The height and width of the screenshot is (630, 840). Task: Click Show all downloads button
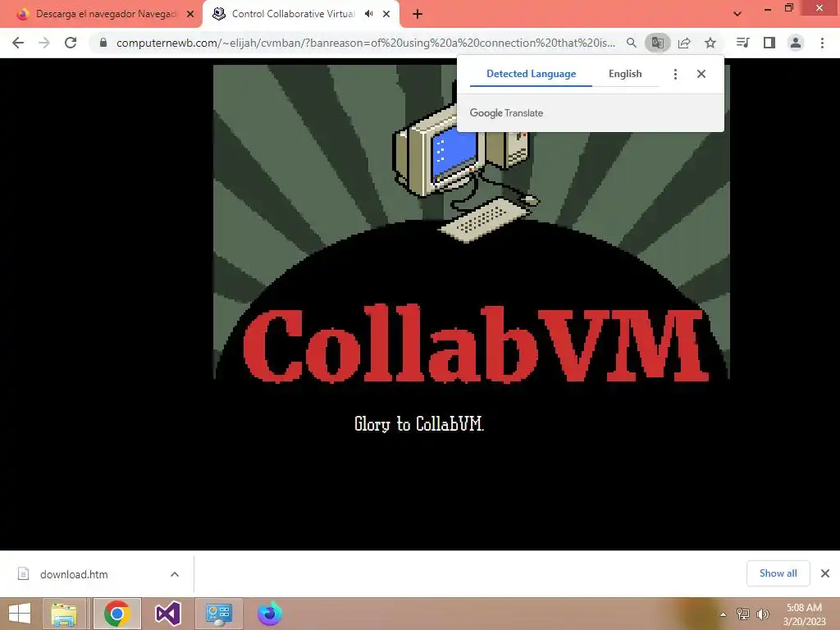778,573
